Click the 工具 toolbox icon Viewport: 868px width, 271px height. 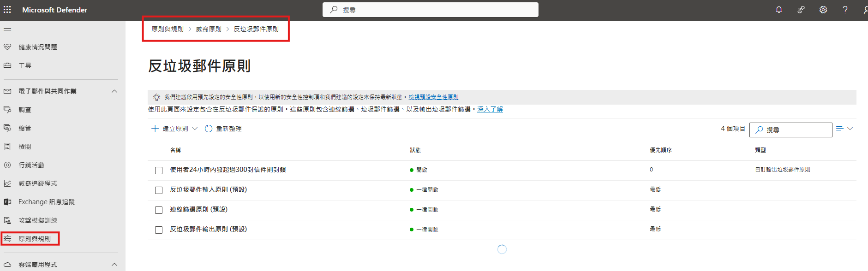7,65
